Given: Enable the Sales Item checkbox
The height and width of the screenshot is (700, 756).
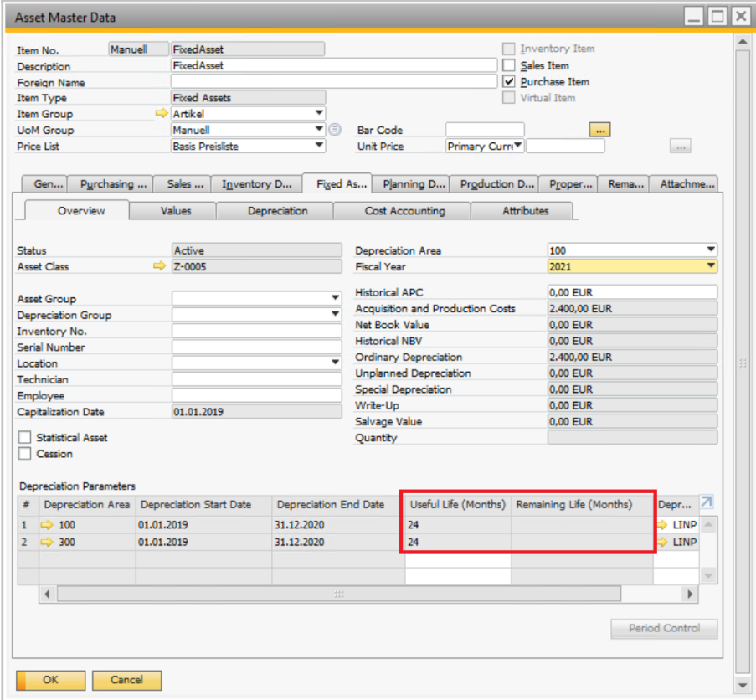Looking at the screenshot, I should (509, 65).
